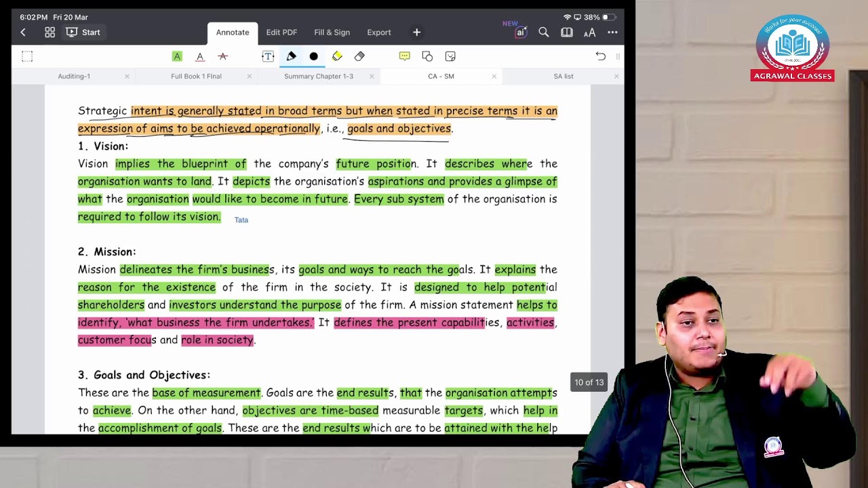The width and height of the screenshot is (868, 488).
Task: Undo the last annotation
Action: point(600,56)
